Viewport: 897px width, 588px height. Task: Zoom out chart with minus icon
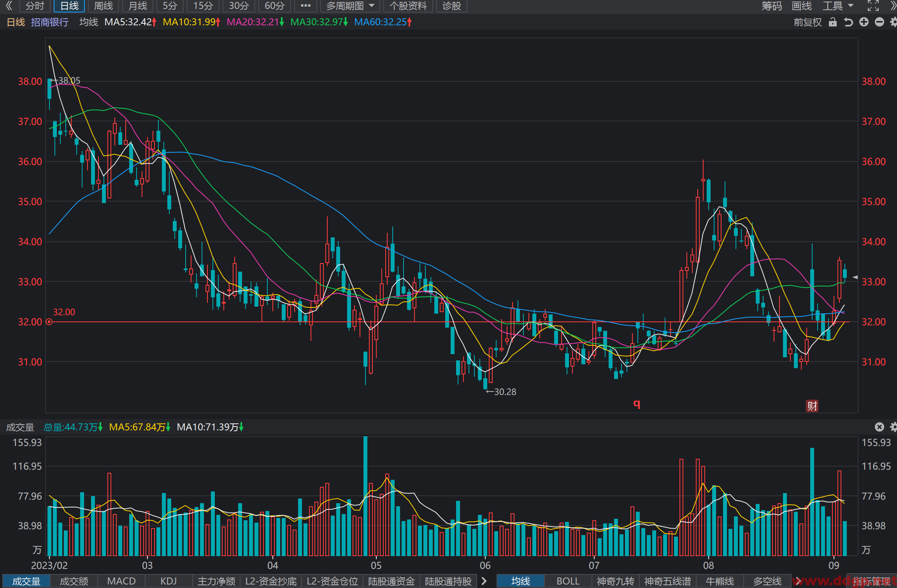click(x=879, y=22)
